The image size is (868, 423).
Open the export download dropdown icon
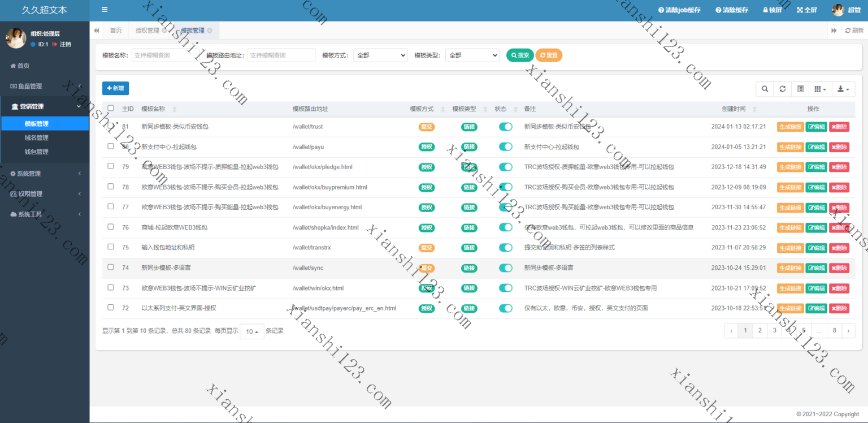(x=843, y=89)
